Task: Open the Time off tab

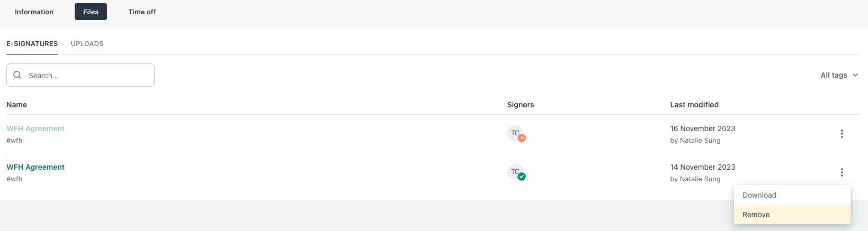Action: [x=142, y=12]
